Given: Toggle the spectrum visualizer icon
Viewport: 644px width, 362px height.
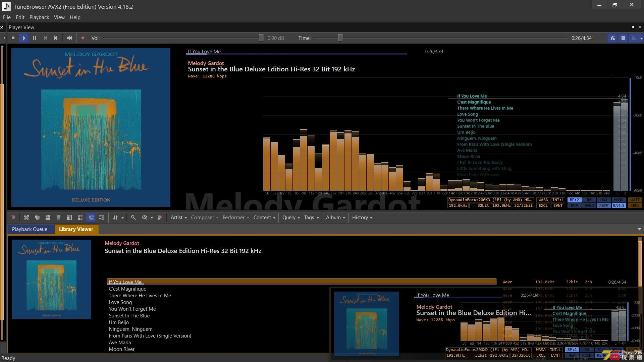Looking at the screenshot, I should coord(634,38).
